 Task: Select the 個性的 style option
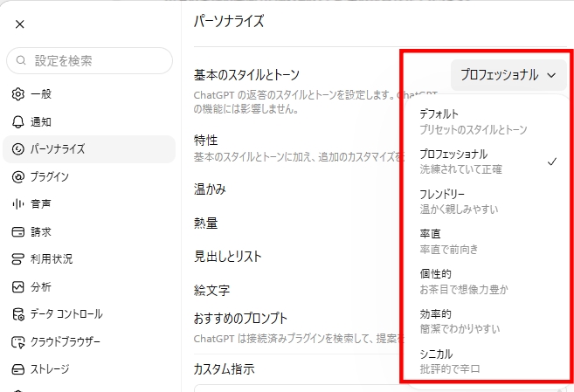click(488, 282)
